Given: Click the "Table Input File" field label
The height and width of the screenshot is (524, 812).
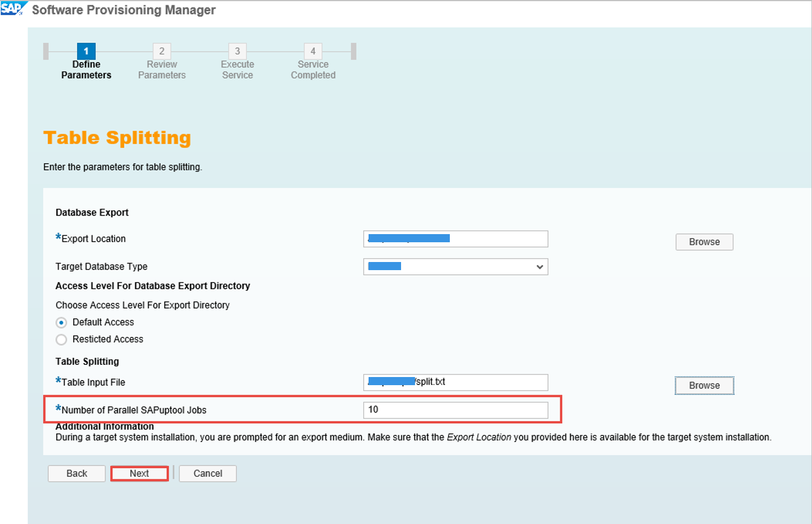Looking at the screenshot, I should tap(93, 382).
